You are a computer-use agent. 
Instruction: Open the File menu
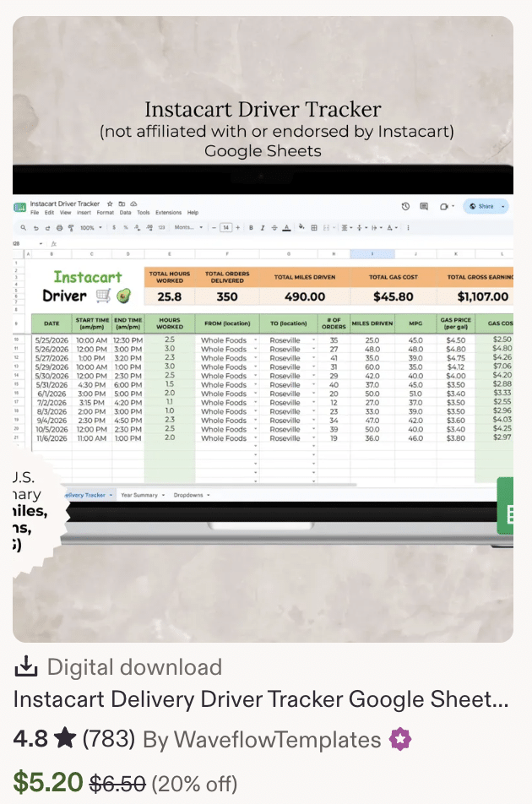click(35, 212)
